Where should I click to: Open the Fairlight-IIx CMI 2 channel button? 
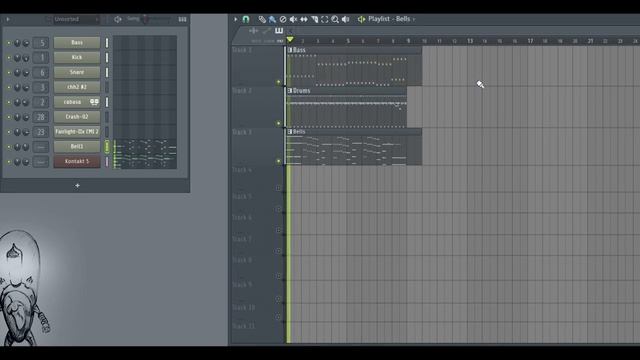click(x=77, y=132)
